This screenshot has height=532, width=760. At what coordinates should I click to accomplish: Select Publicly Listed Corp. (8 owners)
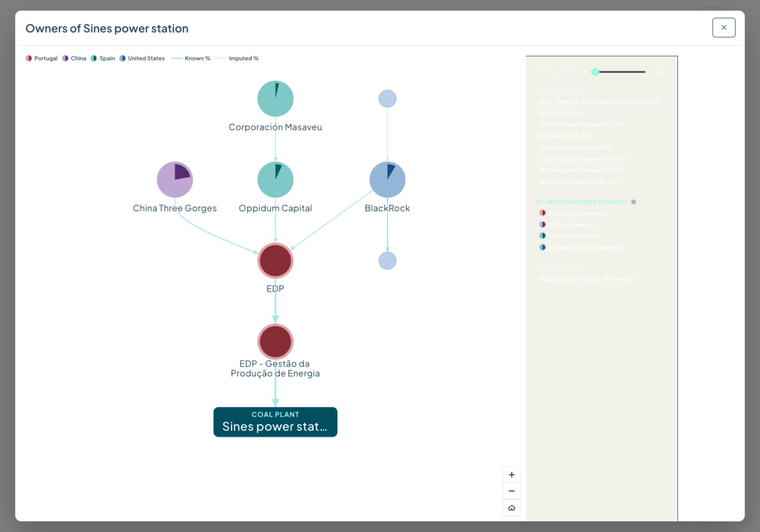coord(587,279)
